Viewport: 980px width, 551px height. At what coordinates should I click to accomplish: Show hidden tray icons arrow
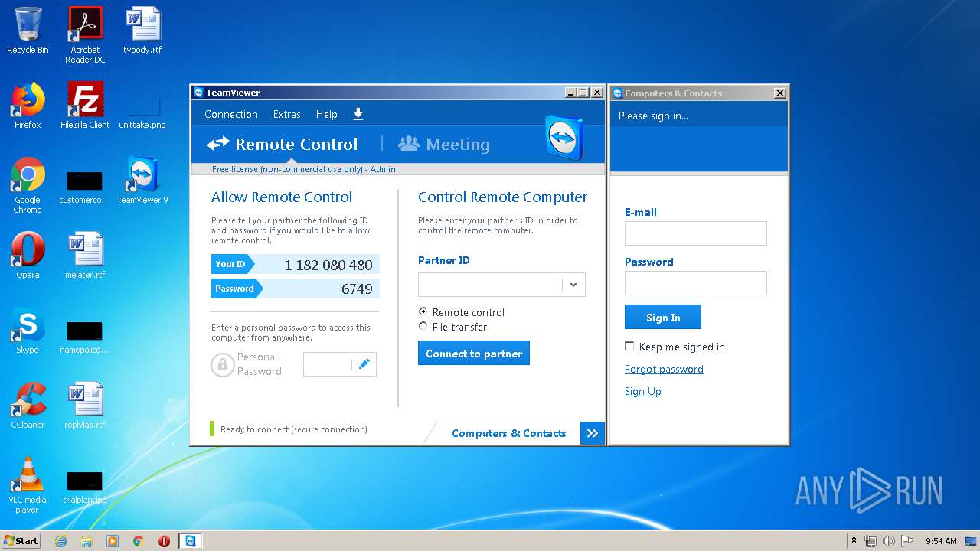point(854,540)
